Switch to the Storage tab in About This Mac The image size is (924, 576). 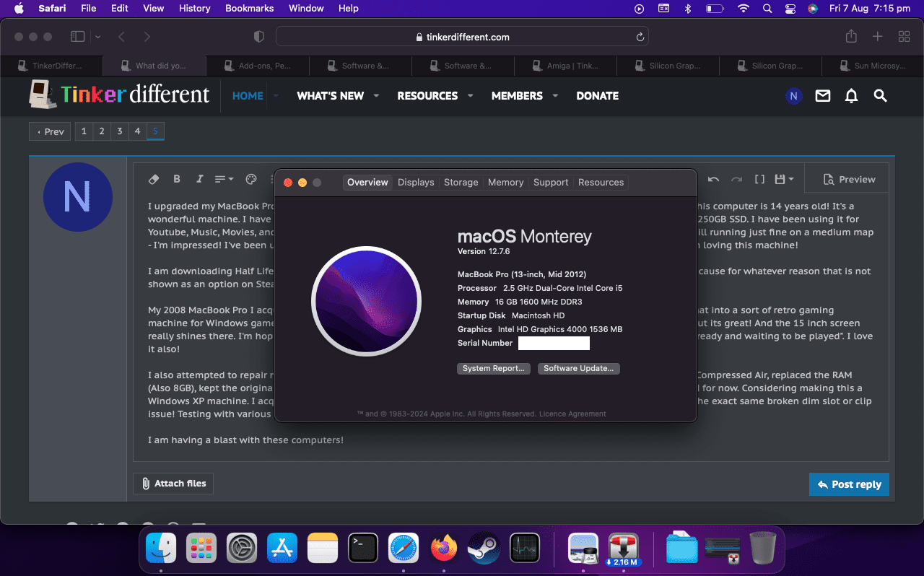pyautogui.click(x=461, y=183)
